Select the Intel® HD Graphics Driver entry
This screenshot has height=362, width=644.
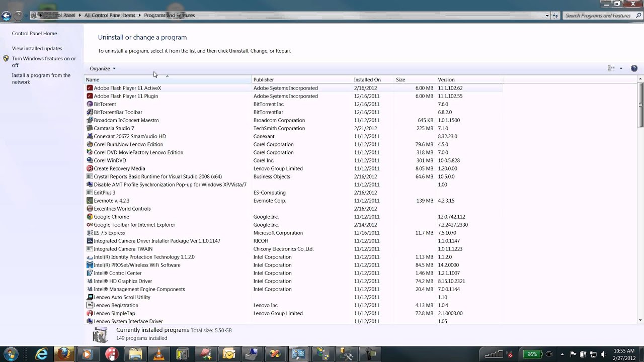(293, 281)
